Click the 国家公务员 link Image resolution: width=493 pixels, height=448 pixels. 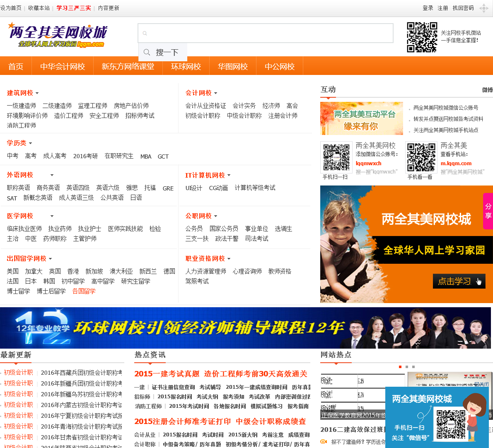[224, 229]
